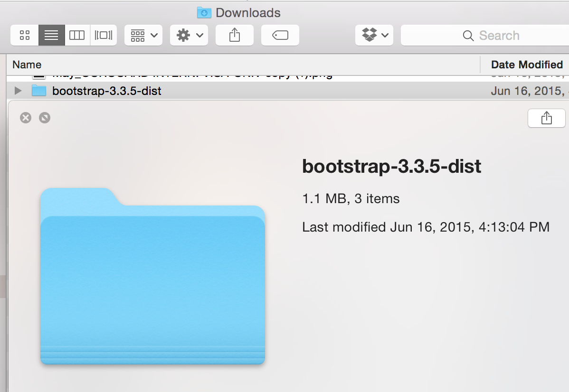Open the Dropbox toolbar menu
Screen dimensions: 569x392
coord(374,35)
